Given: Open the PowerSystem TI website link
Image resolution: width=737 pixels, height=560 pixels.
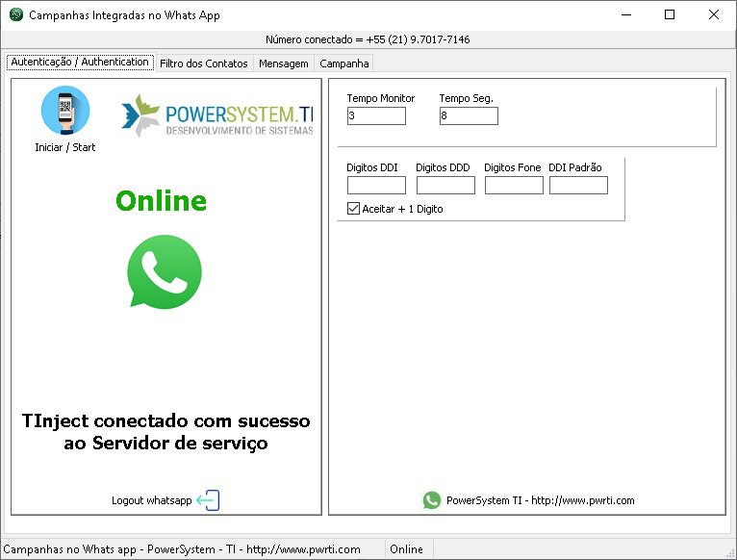Looking at the screenshot, I should (x=540, y=500).
